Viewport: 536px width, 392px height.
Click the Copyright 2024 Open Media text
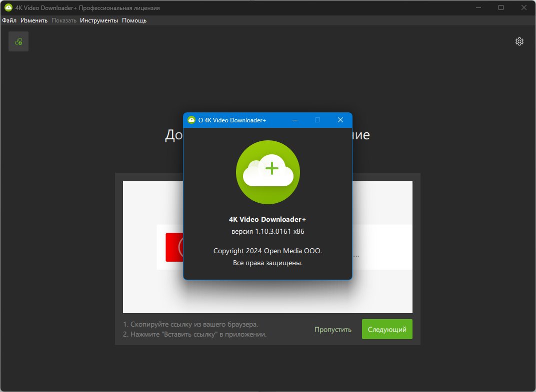(x=267, y=251)
